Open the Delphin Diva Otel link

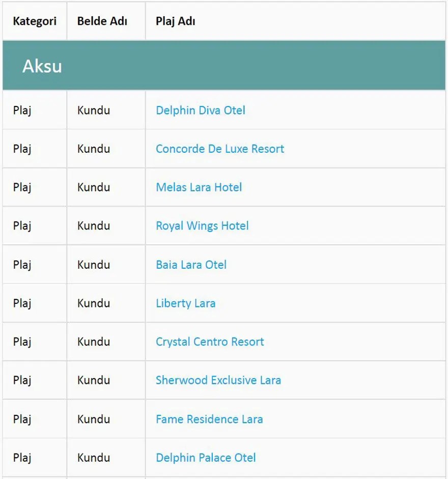coord(200,110)
